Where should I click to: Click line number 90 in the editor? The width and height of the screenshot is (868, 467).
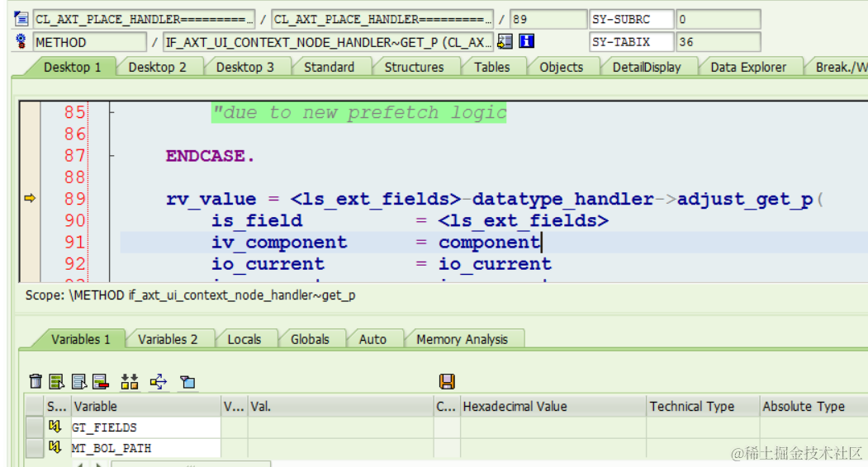point(74,220)
